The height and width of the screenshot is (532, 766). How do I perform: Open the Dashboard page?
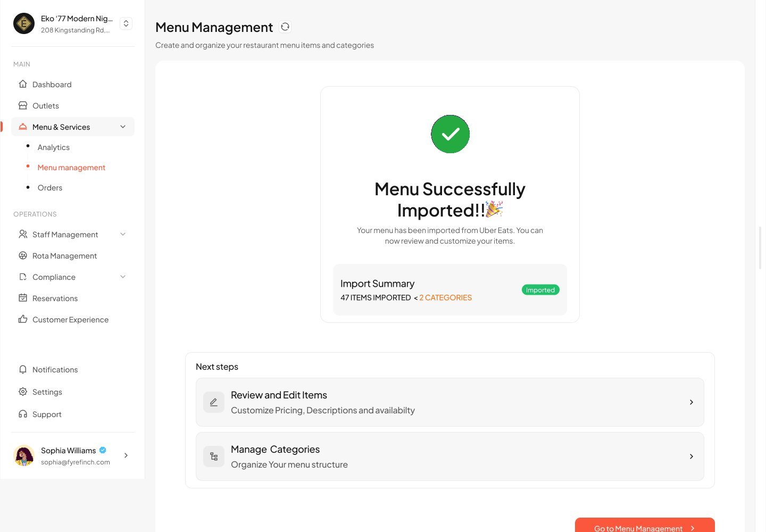tap(73, 84)
